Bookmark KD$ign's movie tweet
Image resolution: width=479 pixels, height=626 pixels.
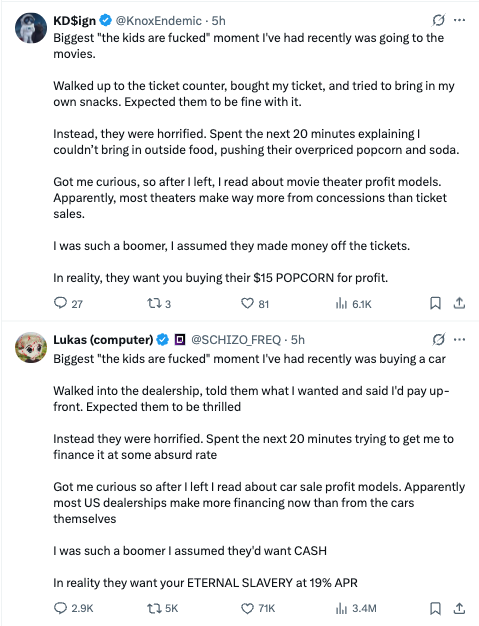[435, 303]
